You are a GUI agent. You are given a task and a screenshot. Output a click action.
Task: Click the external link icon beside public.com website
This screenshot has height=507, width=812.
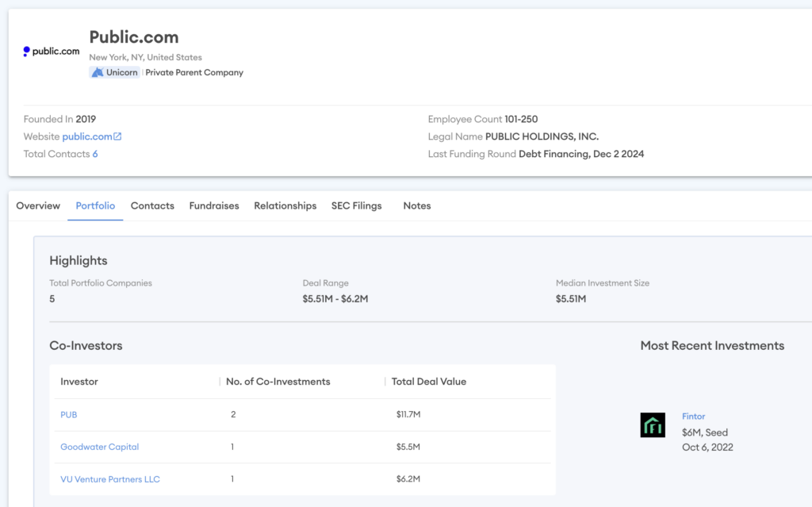[x=117, y=136]
